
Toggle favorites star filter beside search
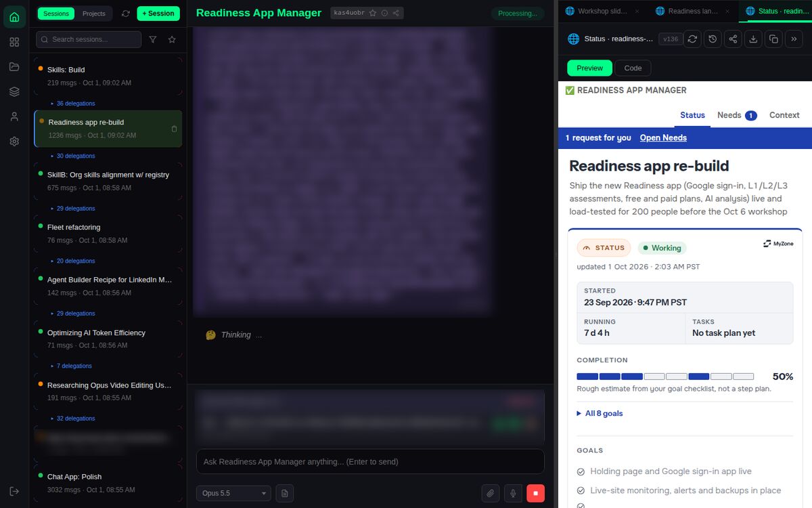coord(172,39)
